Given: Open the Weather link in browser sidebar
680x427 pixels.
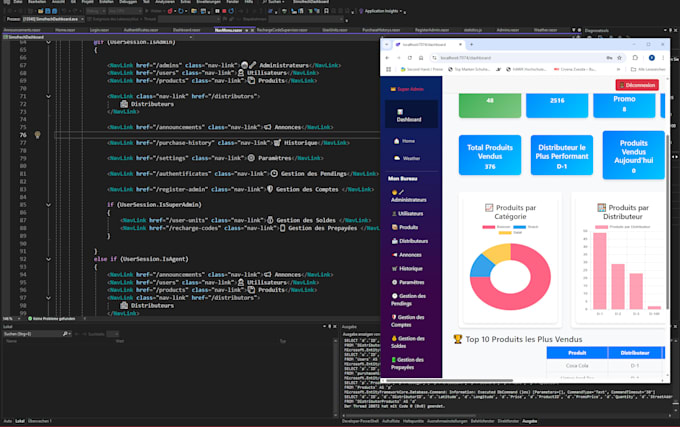Looking at the screenshot, I should click(x=407, y=158).
